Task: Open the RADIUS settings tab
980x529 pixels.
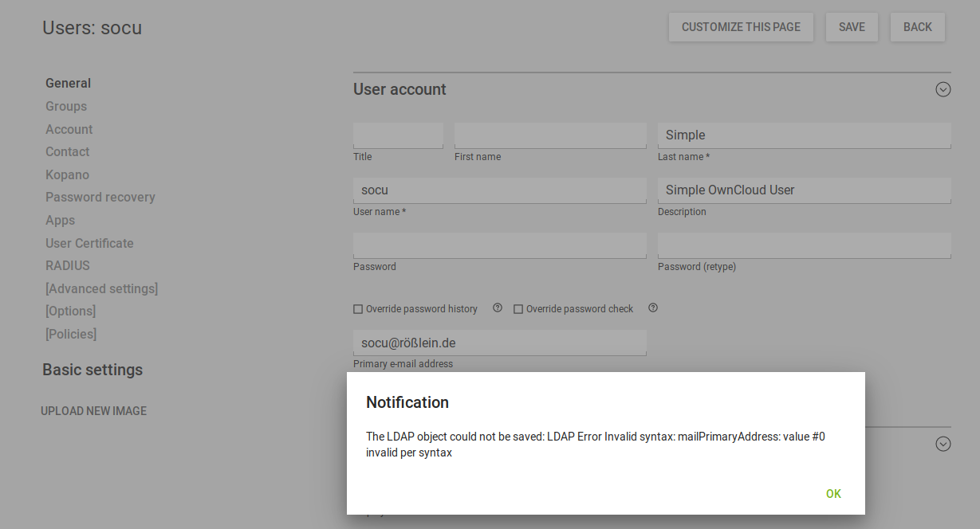Action: [x=68, y=265]
